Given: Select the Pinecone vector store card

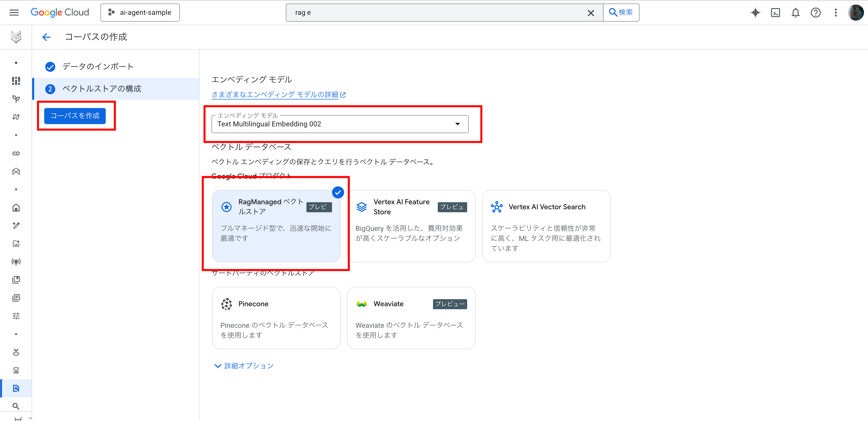Looking at the screenshot, I should click(x=276, y=318).
